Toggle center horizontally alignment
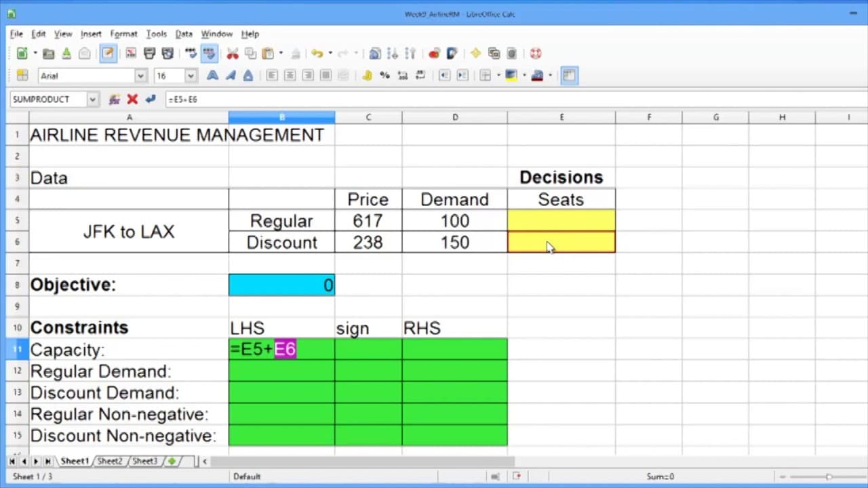 290,75
